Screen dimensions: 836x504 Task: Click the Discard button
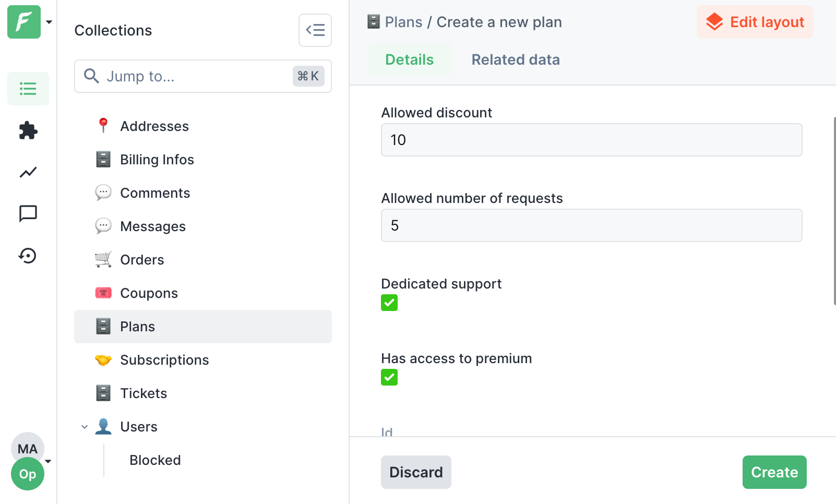pos(416,472)
